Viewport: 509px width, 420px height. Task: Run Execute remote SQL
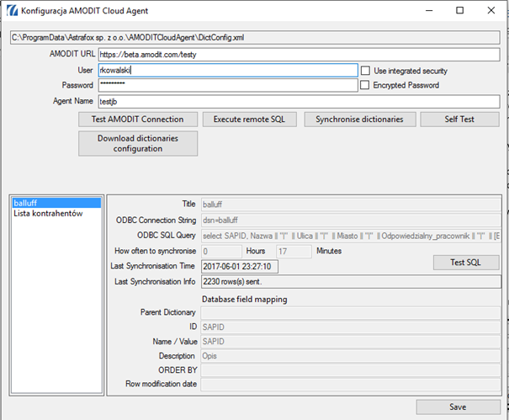click(x=249, y=120)
